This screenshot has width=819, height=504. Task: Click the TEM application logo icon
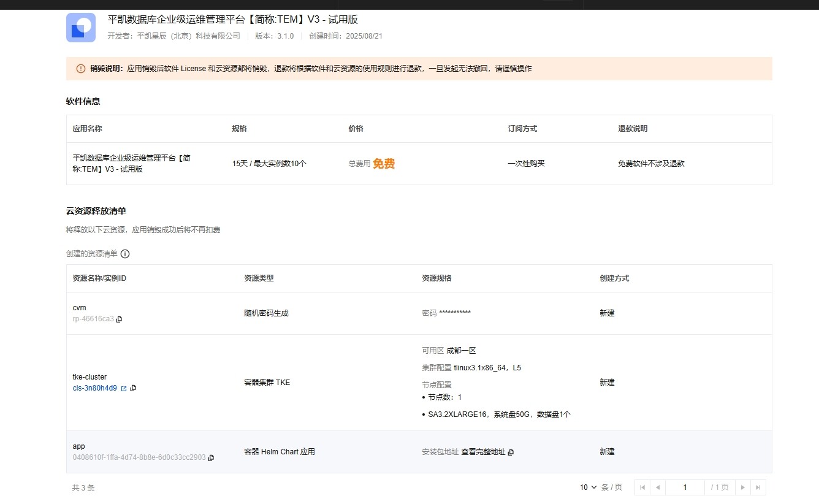[81, 28]
